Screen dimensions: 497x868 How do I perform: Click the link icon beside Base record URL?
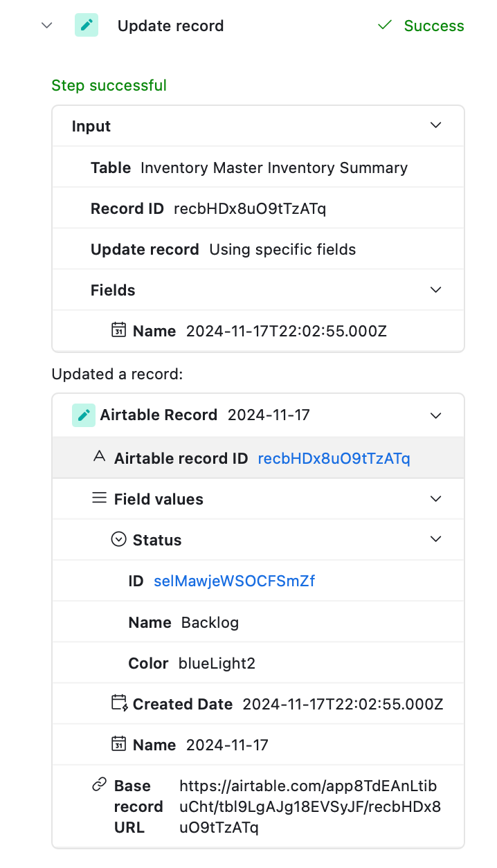pyautogui.click(x=100, y=785)
